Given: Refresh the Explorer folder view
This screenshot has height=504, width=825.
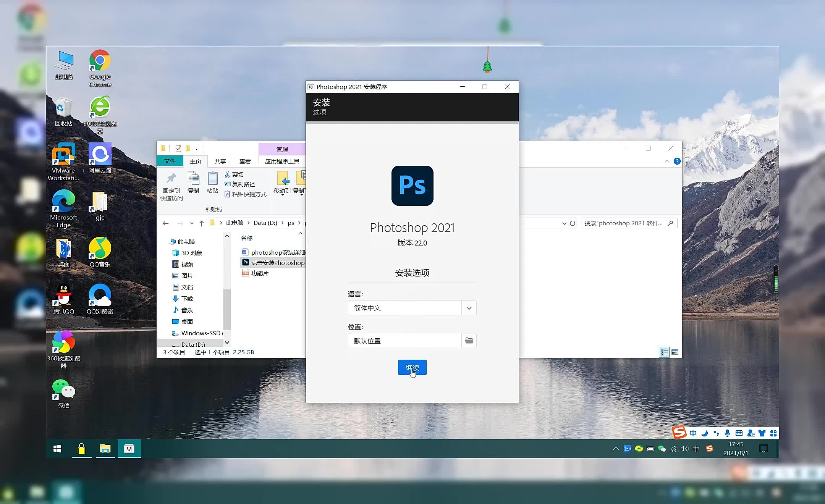Looking at the screenshot, I should click(x=572, y=223).
